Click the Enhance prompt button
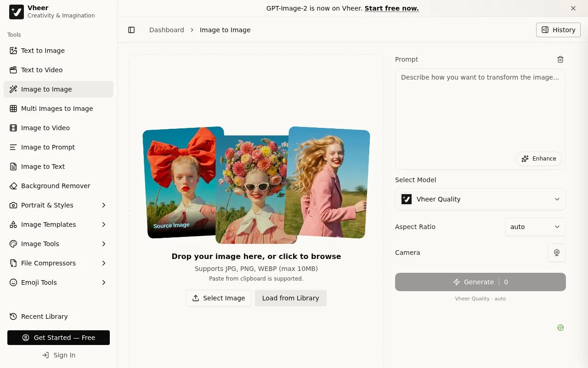The image size is (588, 368). (x=539, y=159)
